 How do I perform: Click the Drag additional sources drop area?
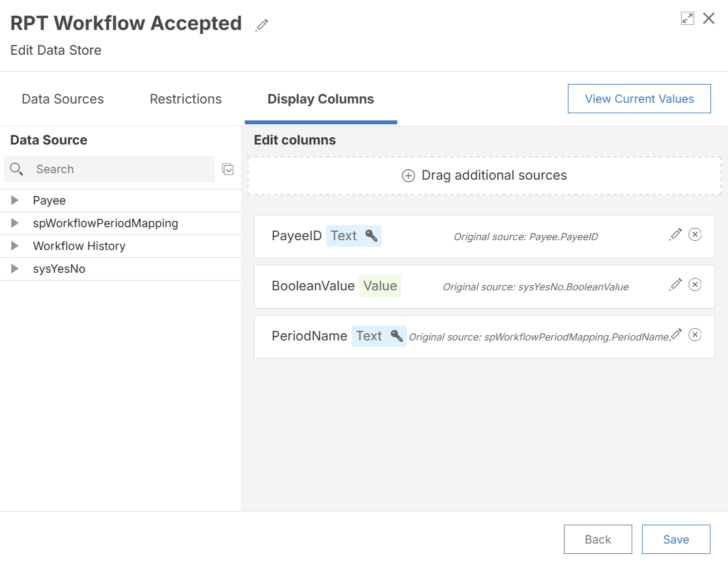(484, 176)
